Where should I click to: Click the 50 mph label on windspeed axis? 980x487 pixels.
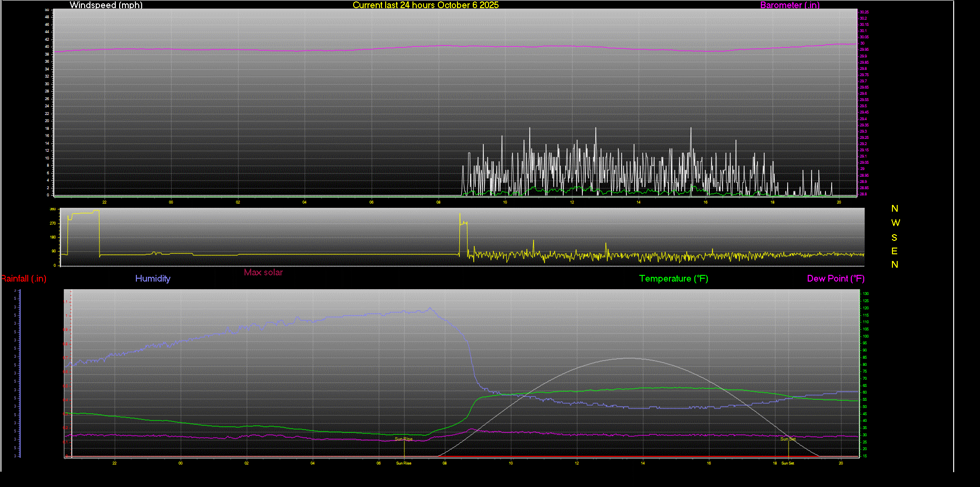pos(47,10)
